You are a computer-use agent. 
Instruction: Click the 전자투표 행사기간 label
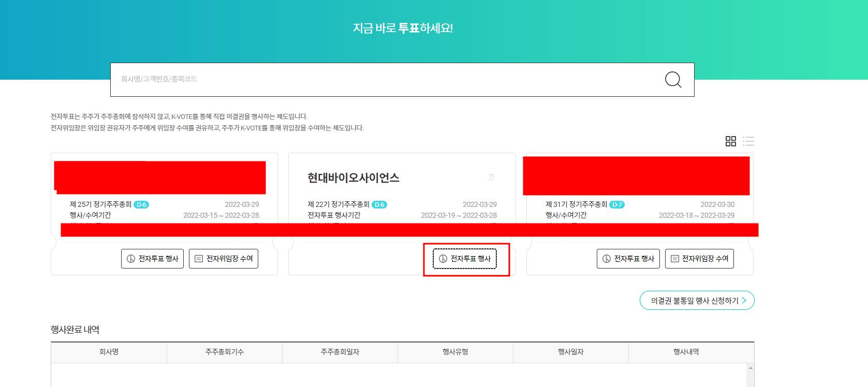pyautogui.click(x=334, y=215)
